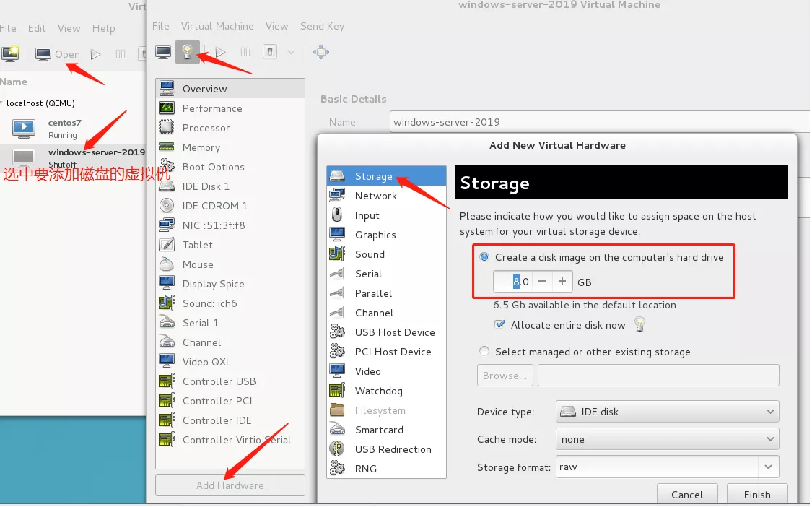Click the fullscreen toggle icon in toolbar

[x=321, y=52]
